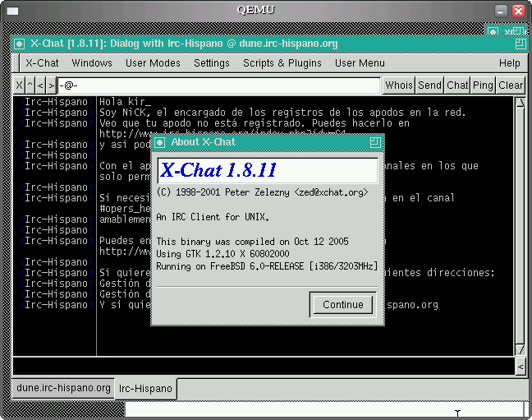Open the Windows menu
Viewport: 532px width, 420px height.
pyautogui.click(x=92, y=63)
